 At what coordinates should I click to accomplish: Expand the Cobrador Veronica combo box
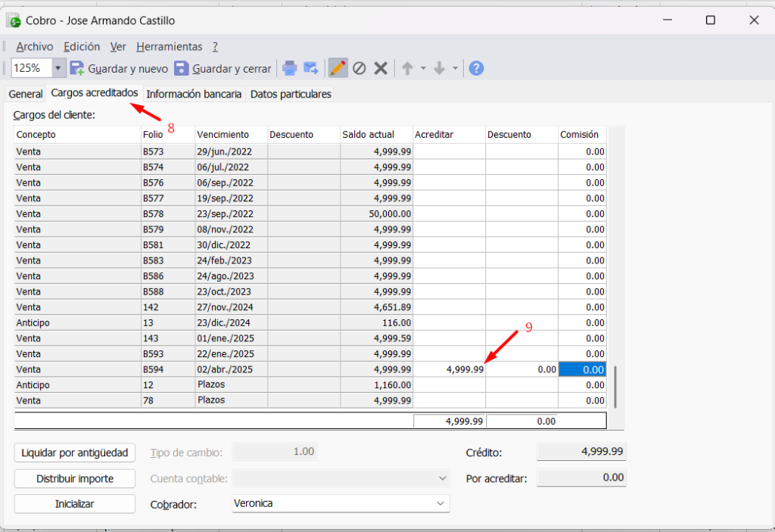(440, 503)
